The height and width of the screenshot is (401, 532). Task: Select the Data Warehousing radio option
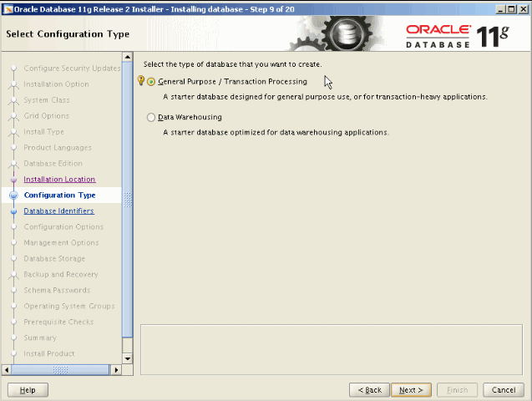pyautogui.click(x=151, y=118)
